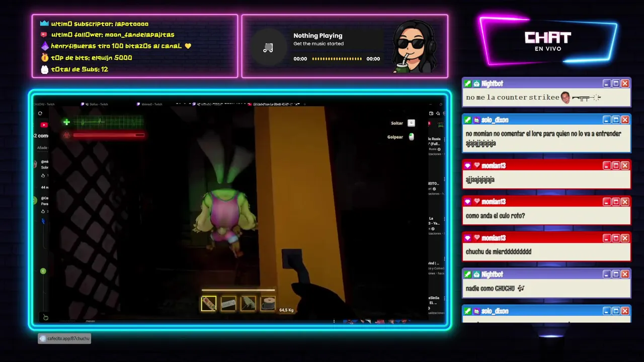Click the music note icon in player widget

(x=268, y=48)
